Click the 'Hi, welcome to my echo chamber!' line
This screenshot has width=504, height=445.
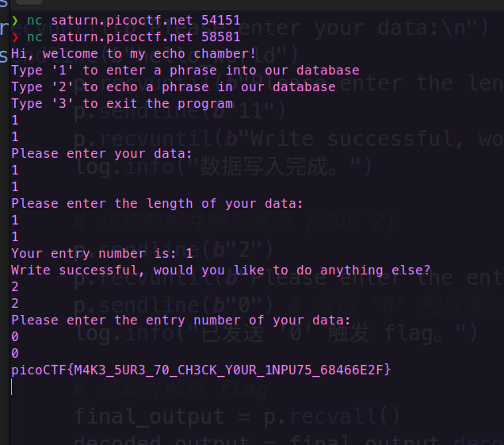[x=134, y=54]
